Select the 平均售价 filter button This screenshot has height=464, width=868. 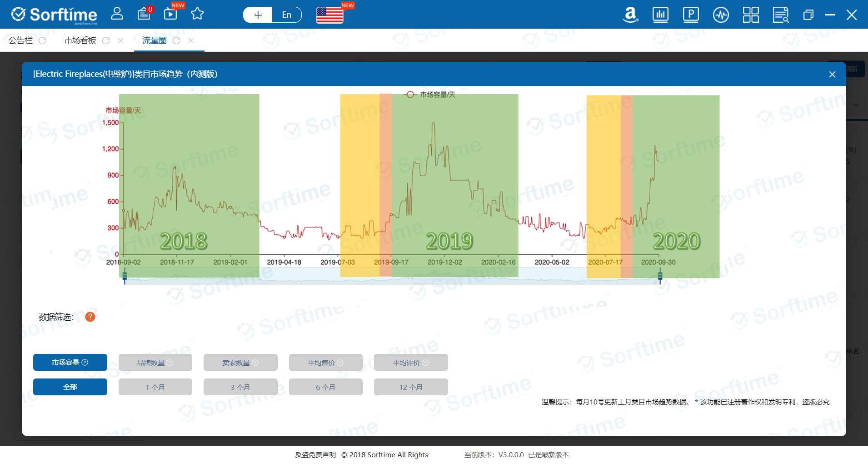[326, 362]
